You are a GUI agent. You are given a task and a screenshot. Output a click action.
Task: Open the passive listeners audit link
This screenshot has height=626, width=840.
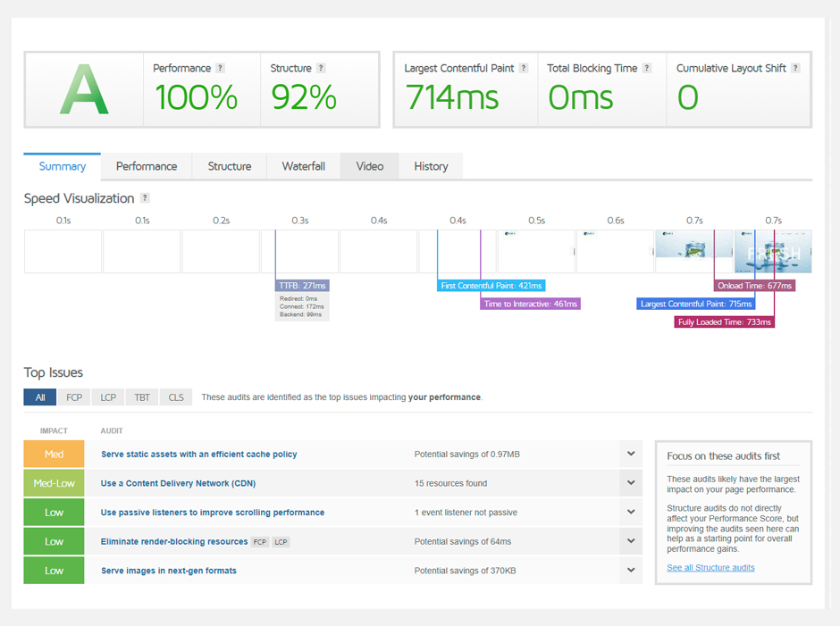212,513
